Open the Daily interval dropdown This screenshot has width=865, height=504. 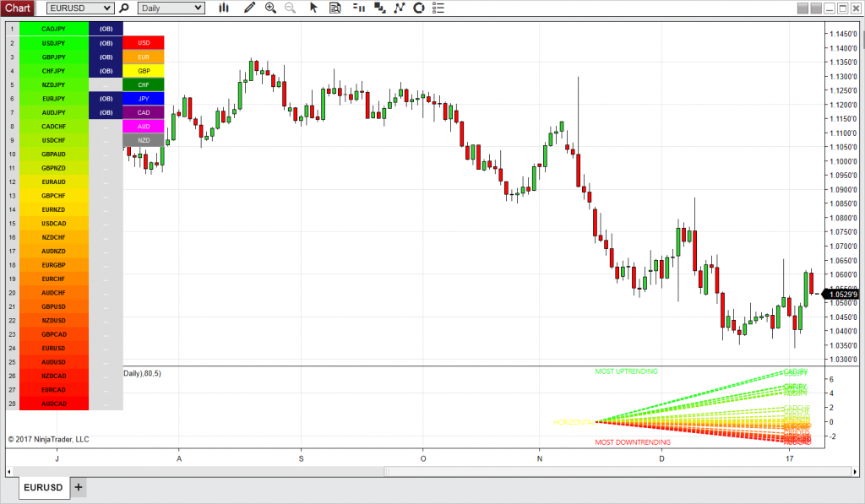(x=171, y=8)
